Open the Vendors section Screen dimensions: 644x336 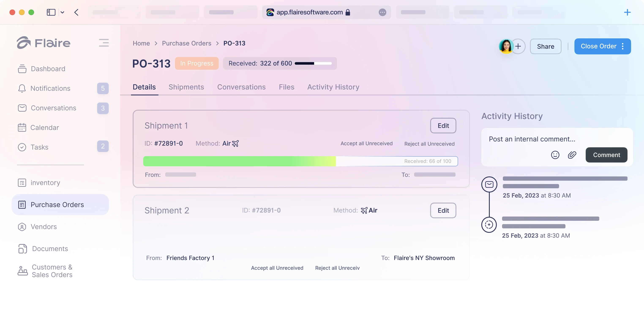coord(44,227)
